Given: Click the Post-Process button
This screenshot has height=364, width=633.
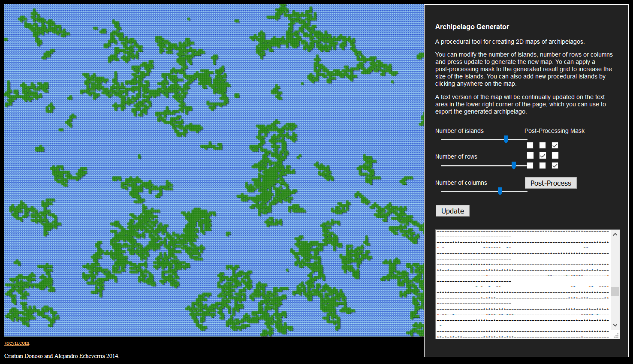Looking at the screenshot, I should tap(551, 183).
